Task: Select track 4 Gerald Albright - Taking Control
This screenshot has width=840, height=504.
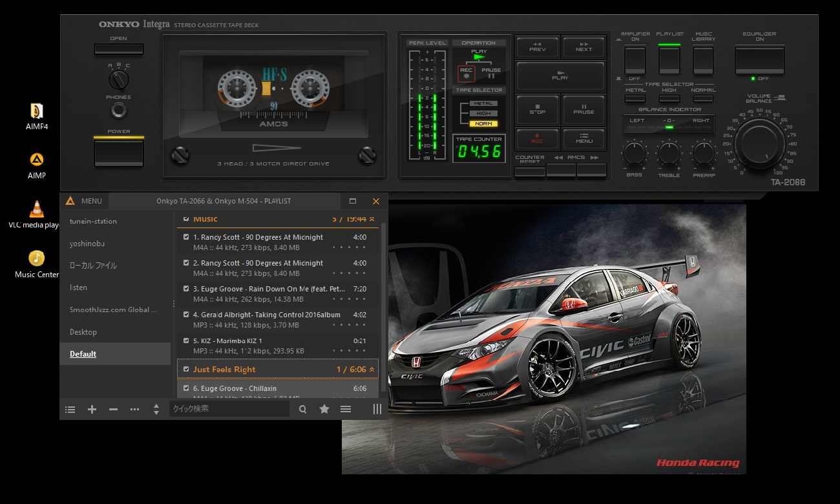Action: click(x=278, y=319)
